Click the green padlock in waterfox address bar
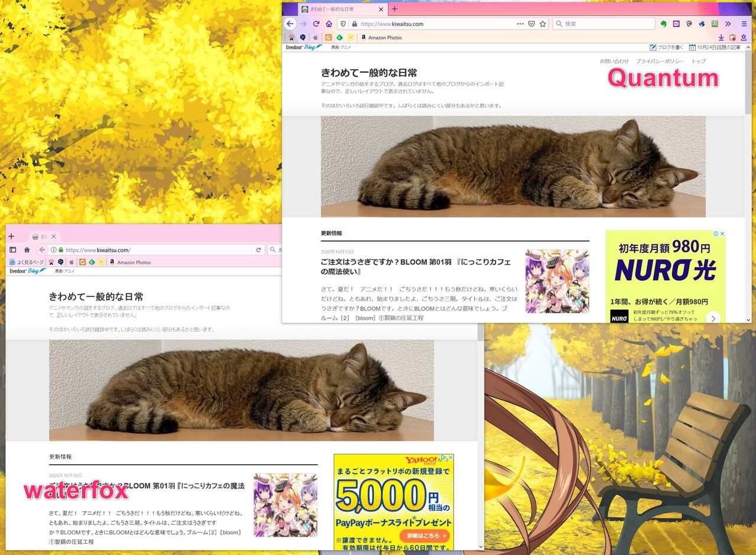 point(60,250)
